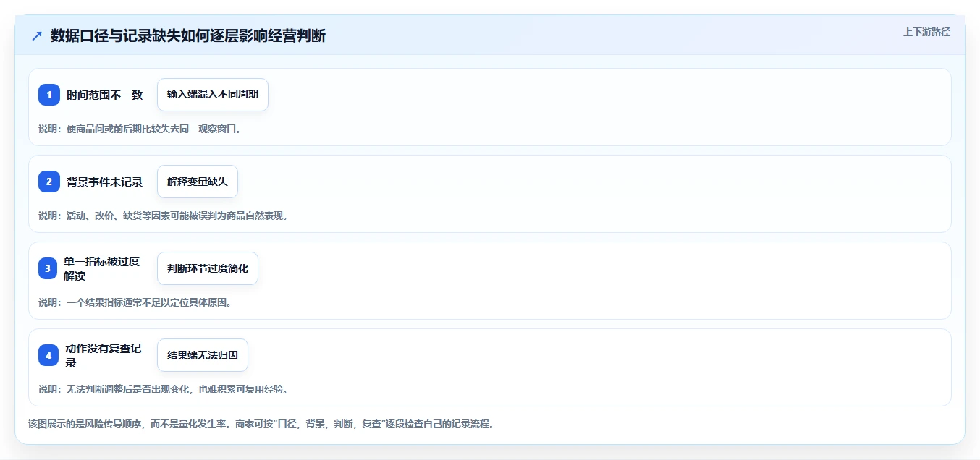980x460 pixels.
Task: Click the note about 活动、改价、缺货
Action: (164, 216)
